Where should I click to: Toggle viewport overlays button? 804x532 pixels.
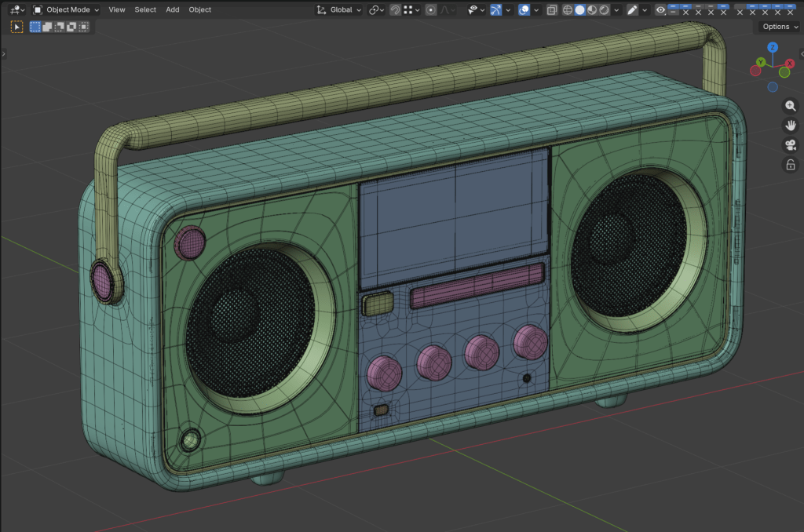pos(524,10)
